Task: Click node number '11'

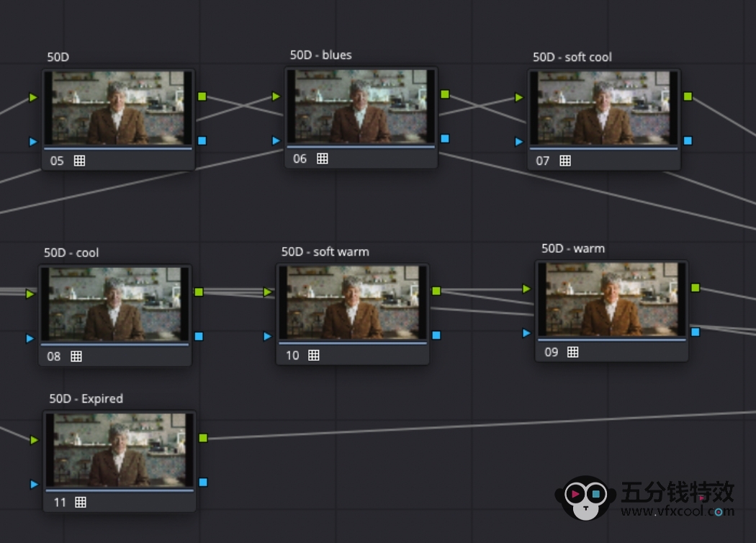Action: coord(60,503)
